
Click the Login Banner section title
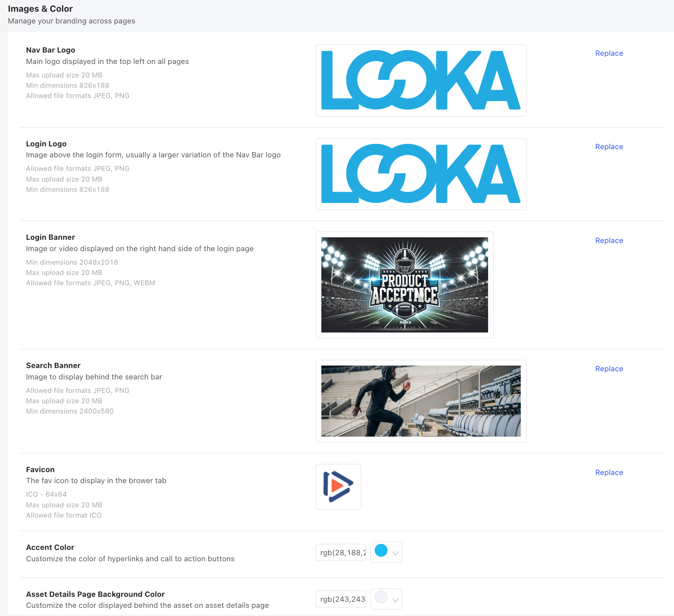click(x=50, y=237)
